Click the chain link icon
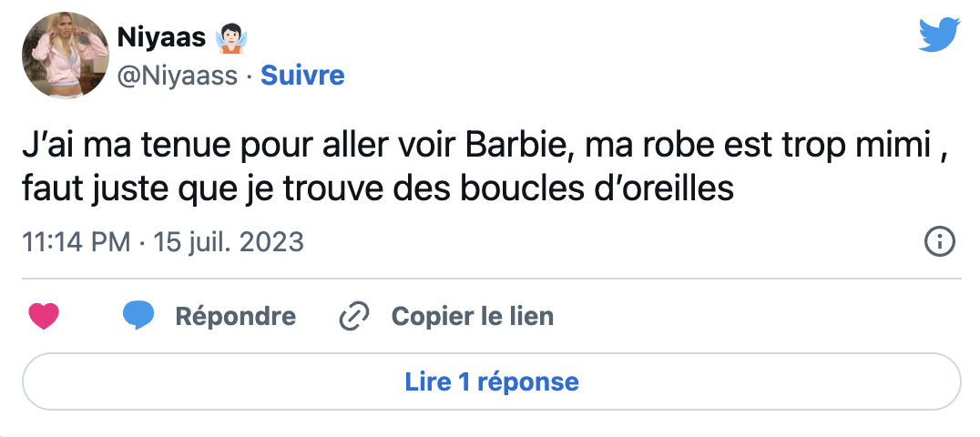Viewport: 980px width, 437px height. click(352, 316)
